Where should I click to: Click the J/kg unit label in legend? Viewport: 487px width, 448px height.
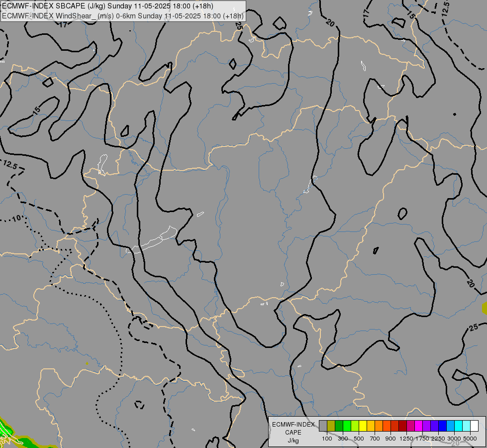click(x=293, y=441)
